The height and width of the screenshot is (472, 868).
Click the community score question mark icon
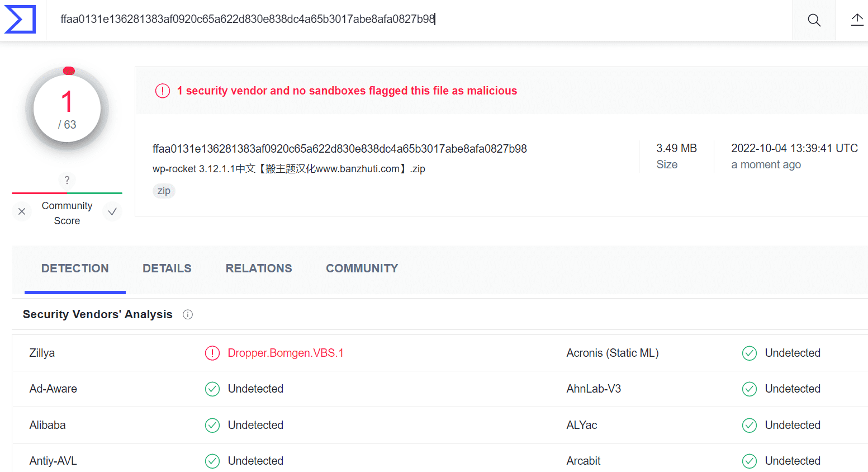tap(67, 180)
